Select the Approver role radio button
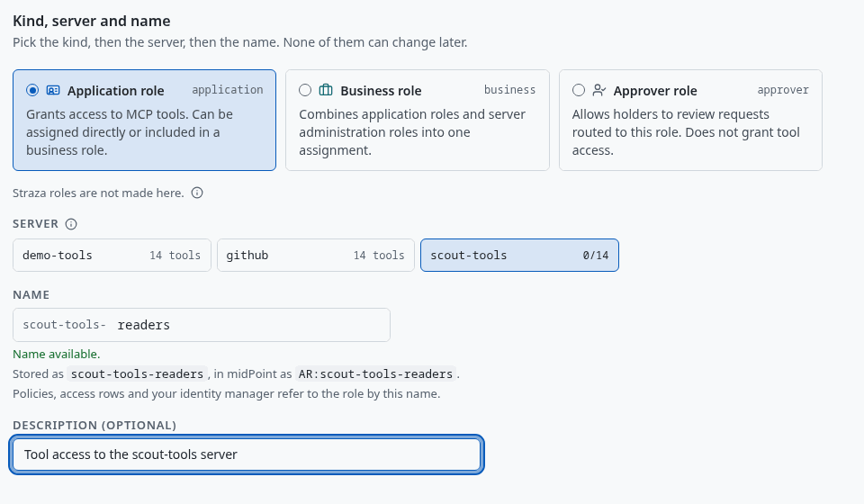The image size is (864, 504). tap(579, 90)
